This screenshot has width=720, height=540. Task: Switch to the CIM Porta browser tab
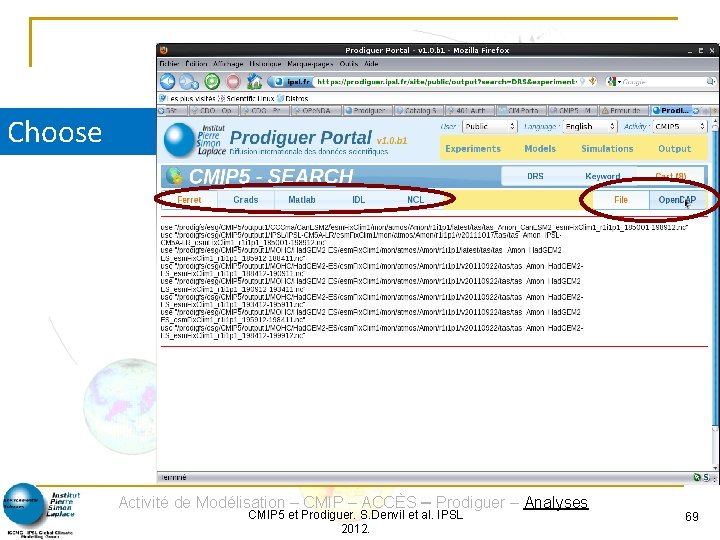click(521, 111)
